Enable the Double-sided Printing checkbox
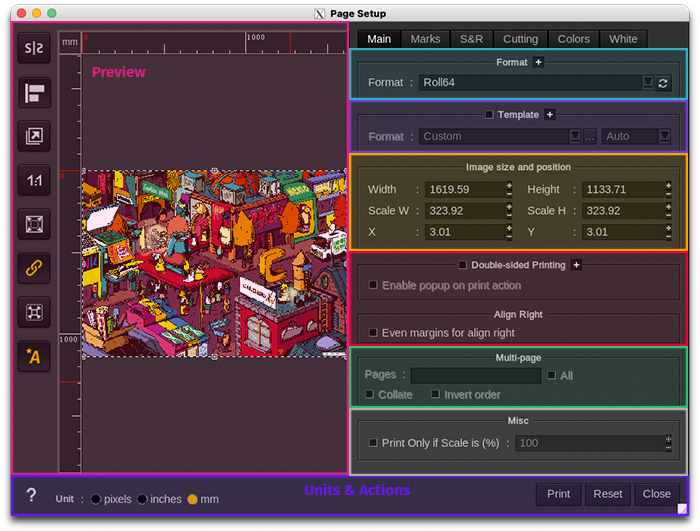Image resolution: width=700 pixels, height=531 pixels. pyautogui.click(x=462, y=265)
